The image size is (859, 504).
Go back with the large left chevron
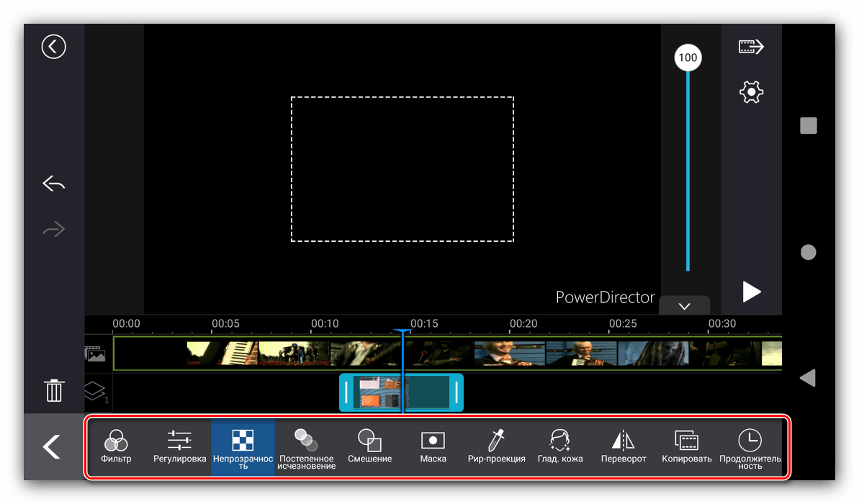(x=52, y=446)
